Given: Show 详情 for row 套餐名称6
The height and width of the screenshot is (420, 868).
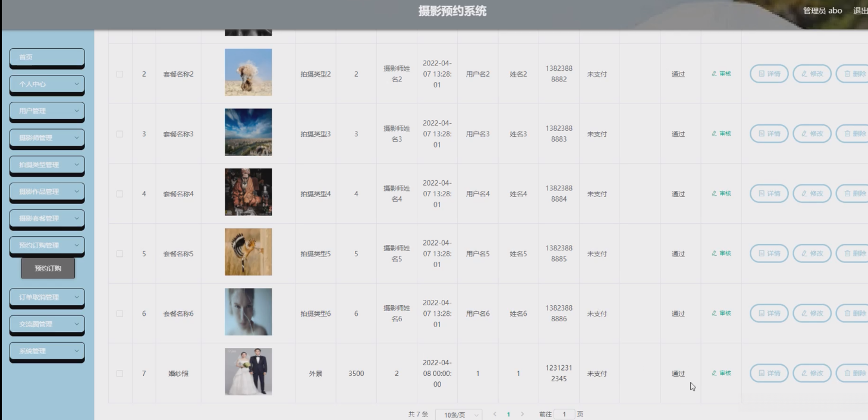Looking at the screenshot, I should pyautogui.click(x=769, y=313).
